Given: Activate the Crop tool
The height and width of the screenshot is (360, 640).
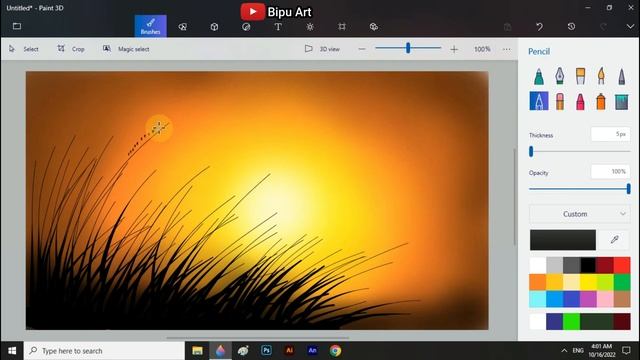Looking at the screenshot, I should 71,49.
